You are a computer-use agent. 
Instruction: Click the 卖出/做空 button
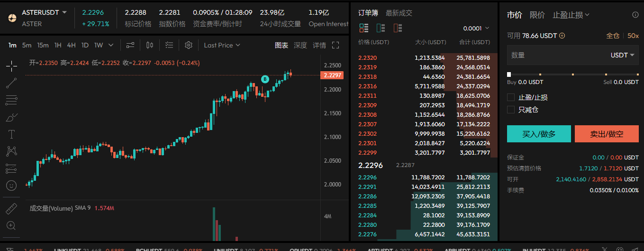tap(607, 134)
